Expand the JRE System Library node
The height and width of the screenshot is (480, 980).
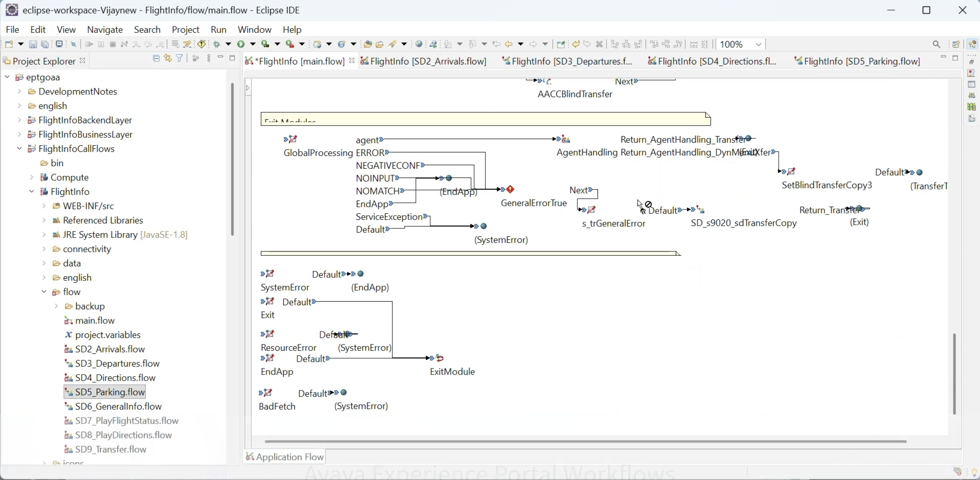tap(44, 235)
